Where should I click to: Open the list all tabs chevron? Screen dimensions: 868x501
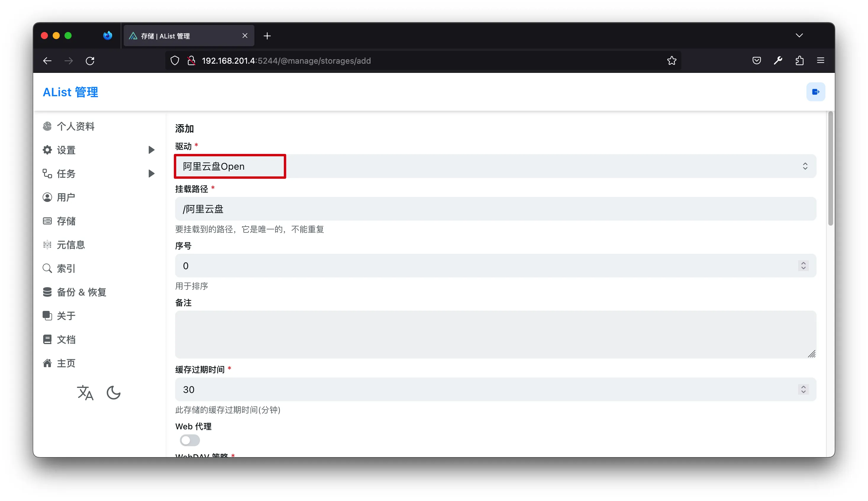point(799,36)
